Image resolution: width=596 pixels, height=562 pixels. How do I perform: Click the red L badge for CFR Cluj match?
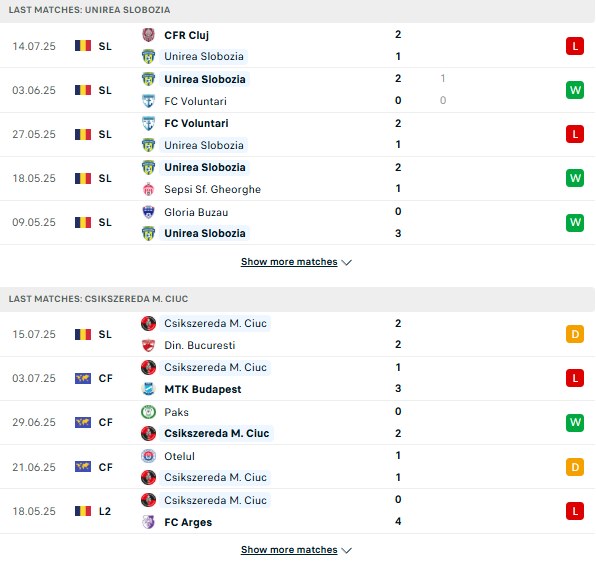click(575, 46)
